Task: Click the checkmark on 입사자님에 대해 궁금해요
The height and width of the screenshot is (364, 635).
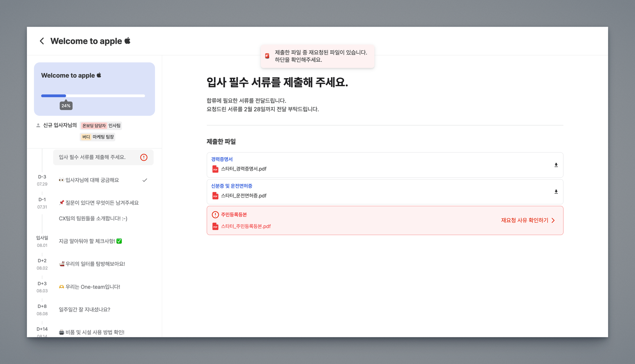Action: [x=144, y=180]
